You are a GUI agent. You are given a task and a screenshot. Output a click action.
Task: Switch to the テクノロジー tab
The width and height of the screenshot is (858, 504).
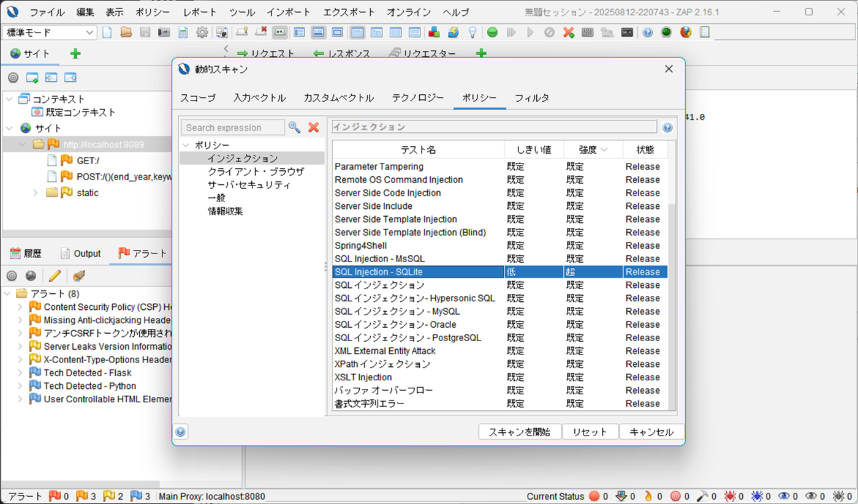[418, 98]
